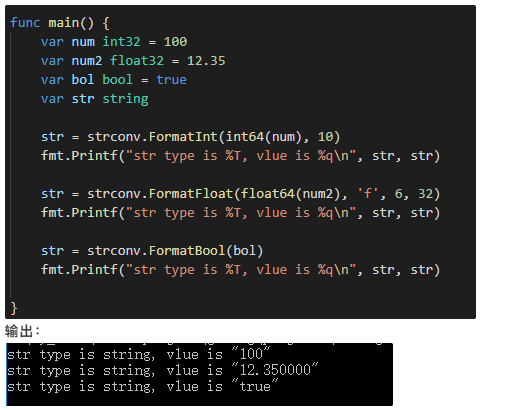
Task: Click the 'f' format character argument
Action: click(368, 194)
